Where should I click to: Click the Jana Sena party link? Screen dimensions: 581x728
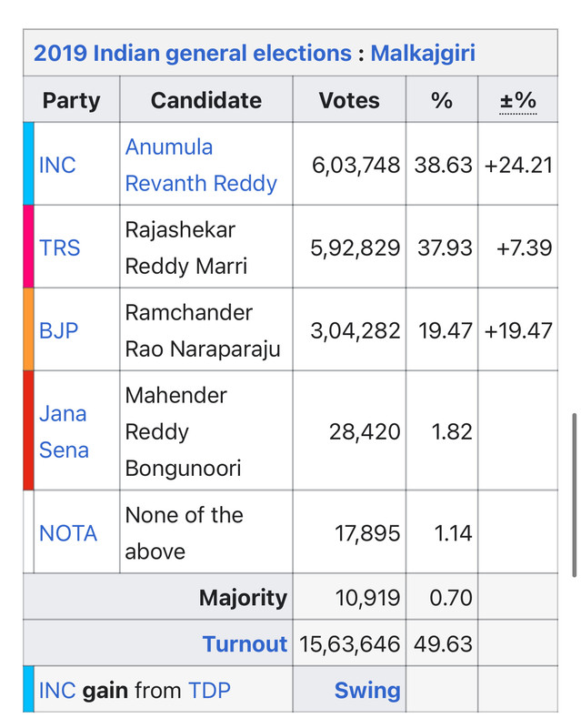(x=64, y=431)
